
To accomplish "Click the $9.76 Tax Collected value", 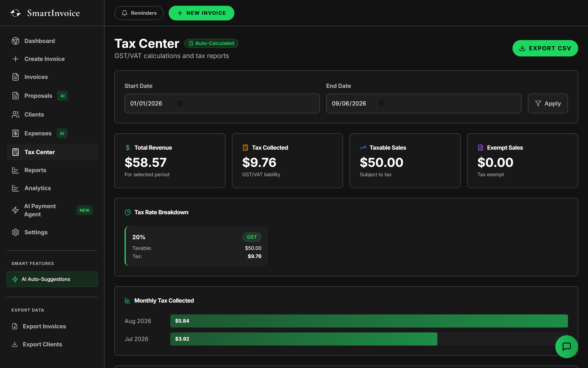I will coord(259,162).
